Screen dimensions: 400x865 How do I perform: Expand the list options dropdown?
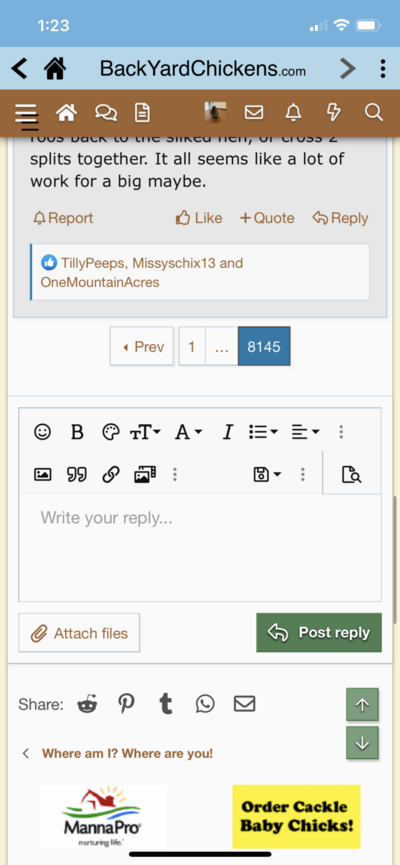point(263,432)
